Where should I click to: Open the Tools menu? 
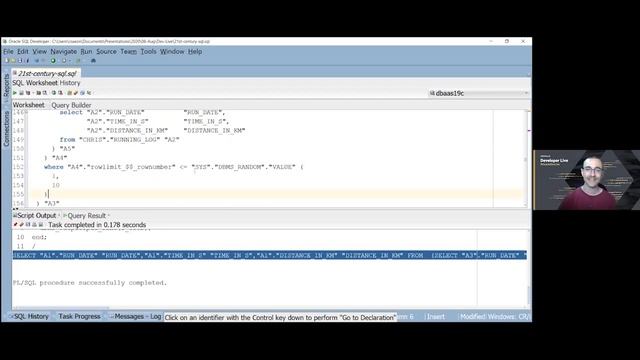(x=149, y=51)
